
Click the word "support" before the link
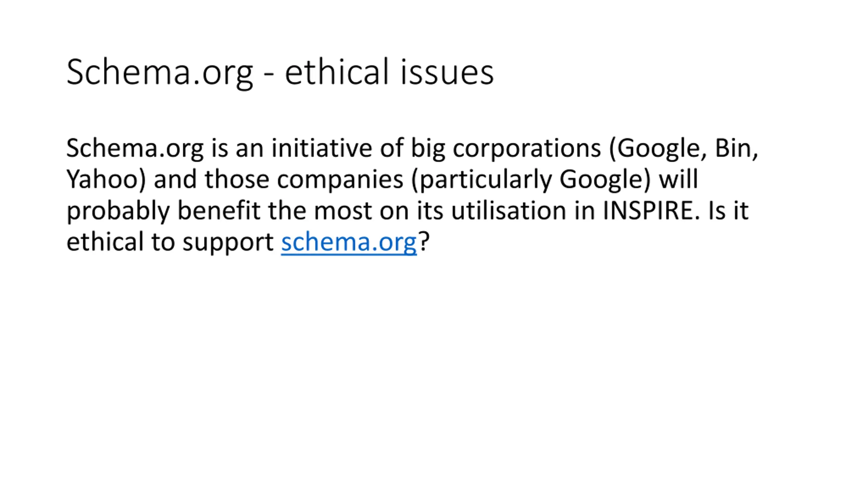tap(228, 242)
